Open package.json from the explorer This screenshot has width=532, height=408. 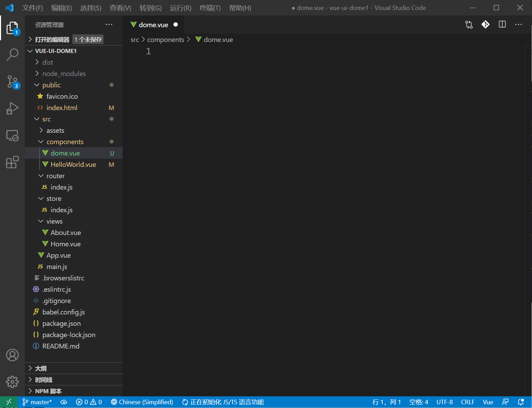61,323
